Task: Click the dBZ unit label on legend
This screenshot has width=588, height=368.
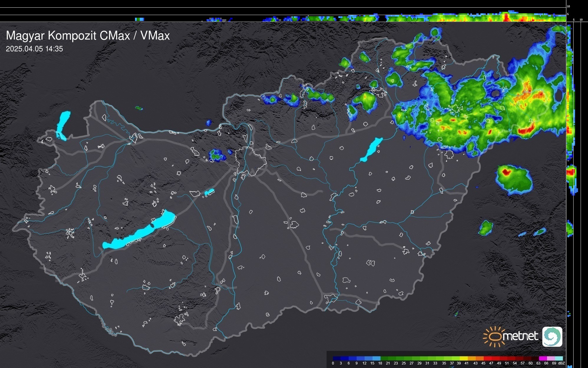Action: click(x=561, y=363)
